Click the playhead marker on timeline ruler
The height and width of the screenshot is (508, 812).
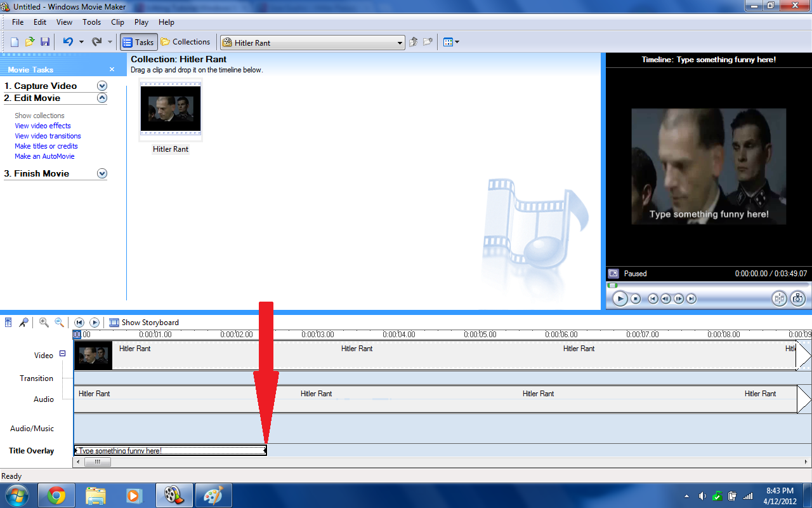click(77, 334)
